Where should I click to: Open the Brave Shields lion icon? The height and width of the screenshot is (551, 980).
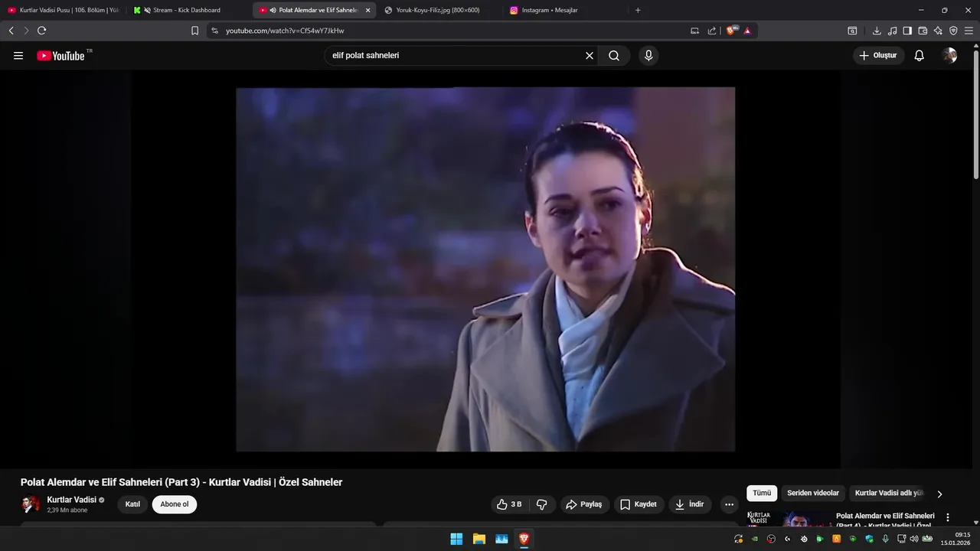click(731, 31)
